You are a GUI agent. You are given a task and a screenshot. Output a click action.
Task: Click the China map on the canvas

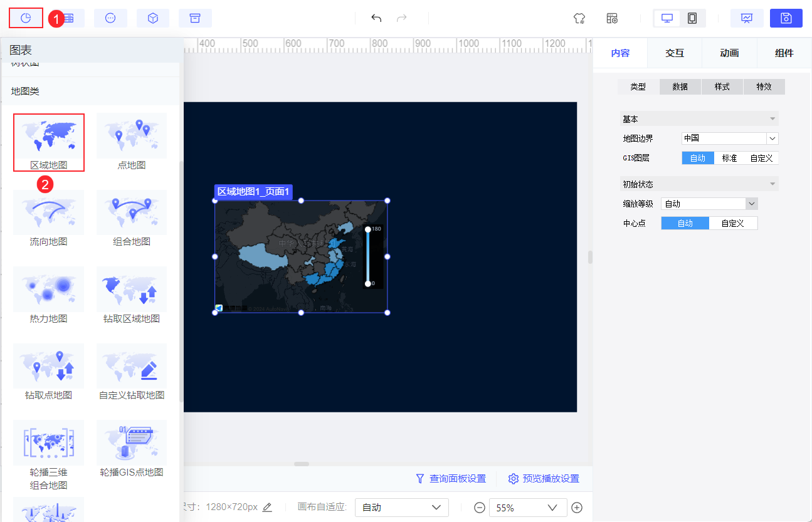point(301,256)
